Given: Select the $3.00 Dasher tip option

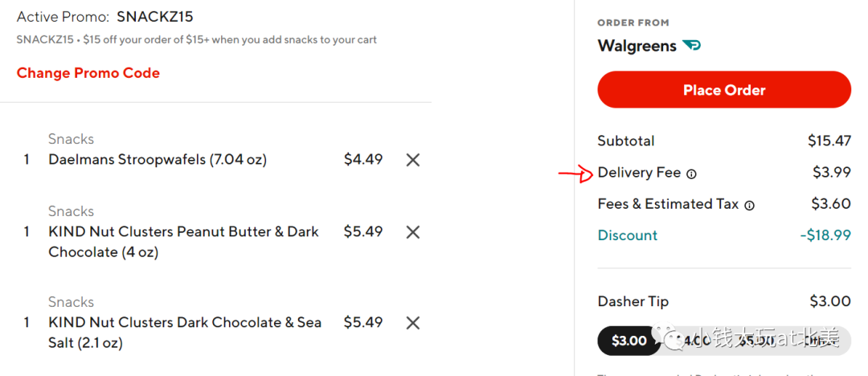Looking at the screenshot, I should coord(629,341).
